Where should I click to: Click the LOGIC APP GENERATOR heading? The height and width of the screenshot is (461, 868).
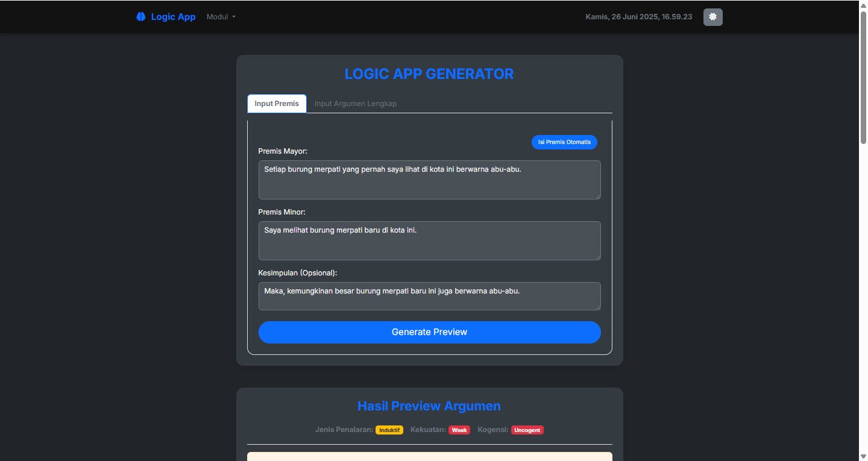tap(429, 74)
